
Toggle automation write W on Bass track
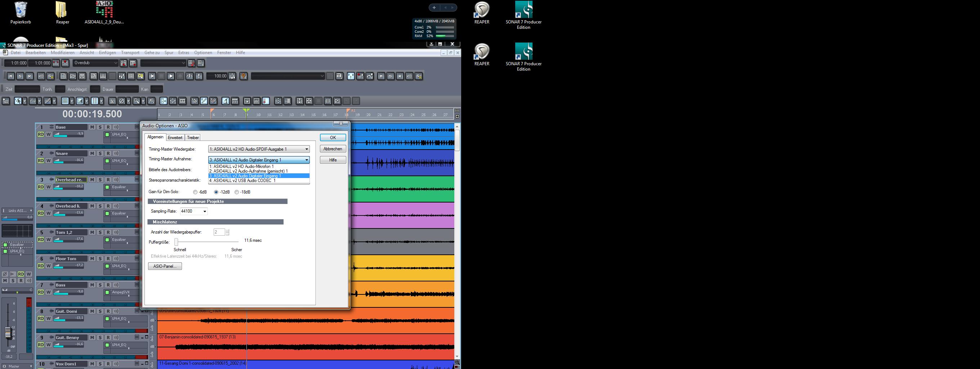[49, 292]
